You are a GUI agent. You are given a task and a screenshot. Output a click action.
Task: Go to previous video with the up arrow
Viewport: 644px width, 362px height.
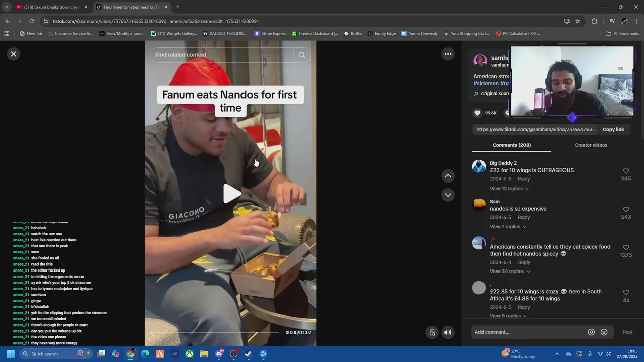(x=448, y=176)
